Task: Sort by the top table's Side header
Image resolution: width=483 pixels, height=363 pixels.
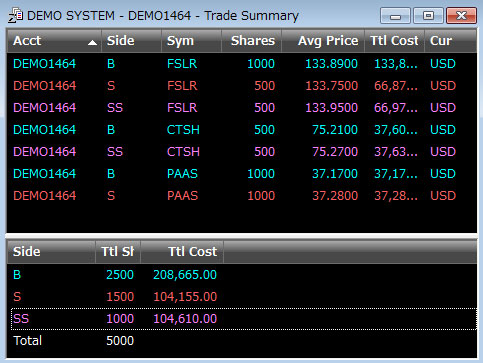Action: pyautogui.click(x=131, y=41)
